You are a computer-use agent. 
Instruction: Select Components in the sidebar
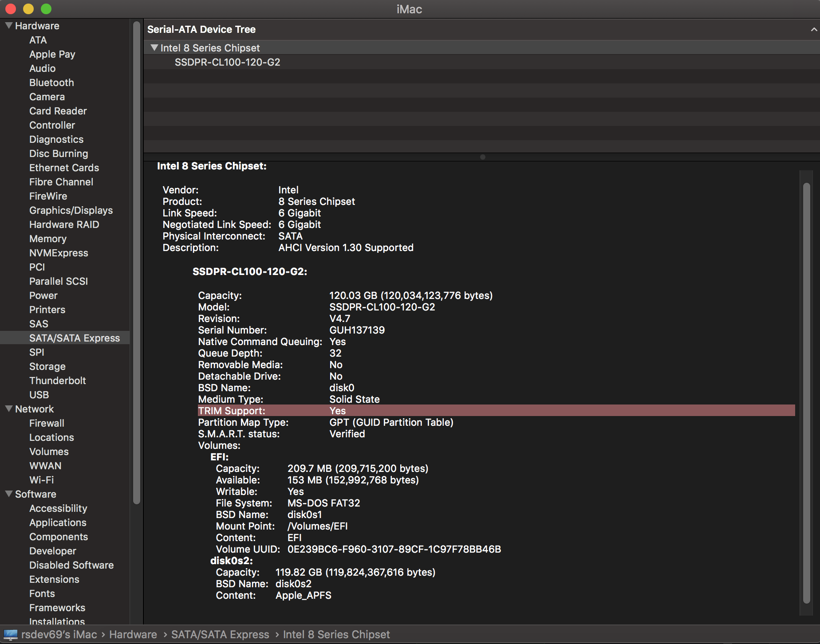[x=59, y=537]
